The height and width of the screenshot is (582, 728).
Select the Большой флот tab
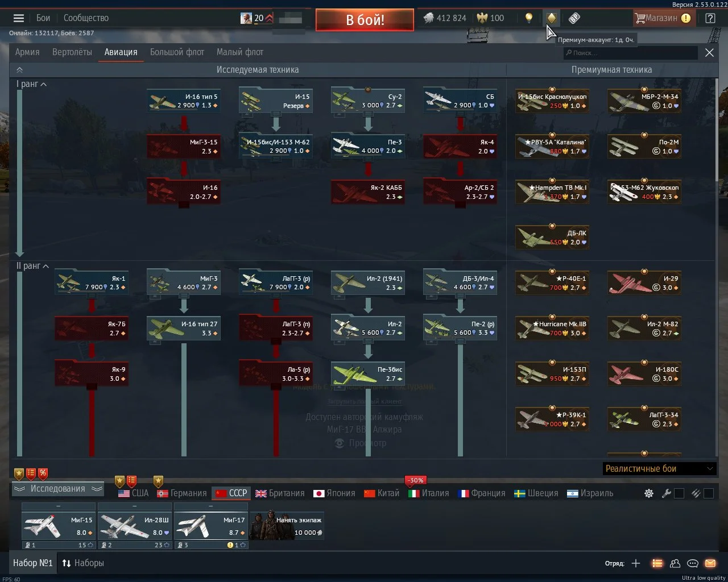point(177,52)
